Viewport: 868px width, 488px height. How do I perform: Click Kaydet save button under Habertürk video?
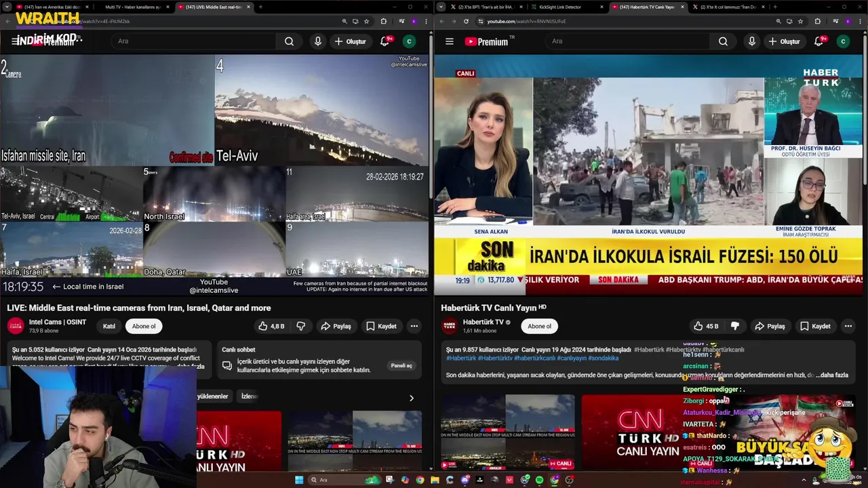click(x=815, y=326)
